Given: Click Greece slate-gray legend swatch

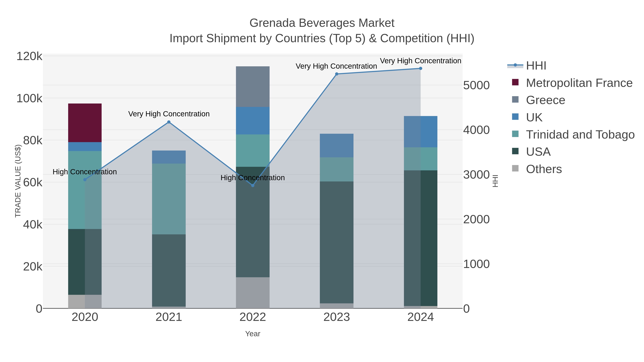Looking at the screenshot, I should (515, 99).
